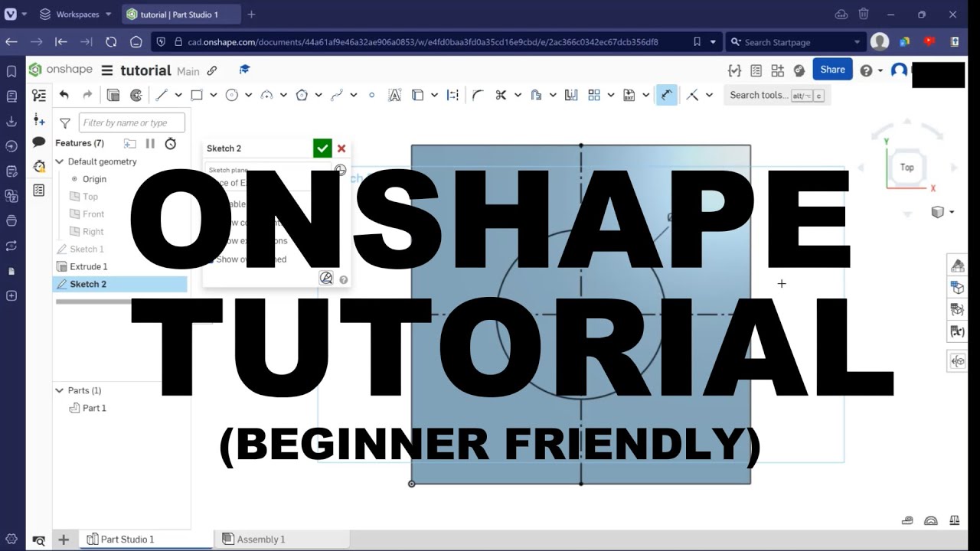Select the 'tutorial | Part Studio 1' browser tab

180,15
